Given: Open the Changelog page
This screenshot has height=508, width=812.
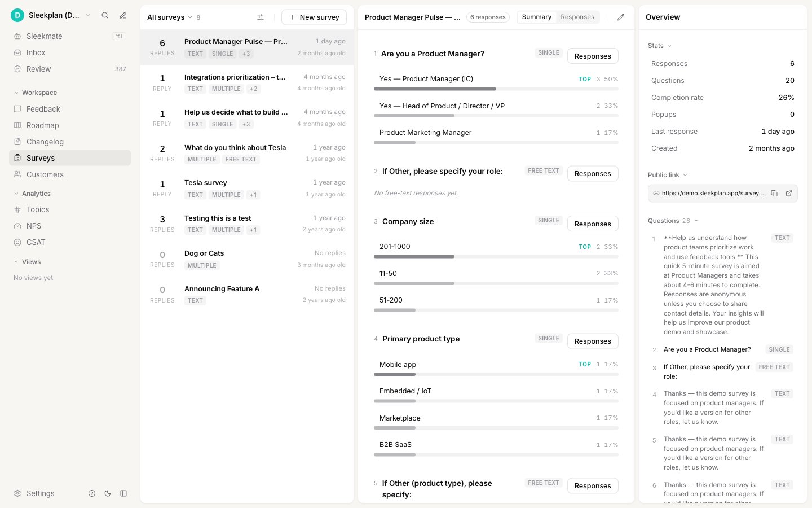Looking at the screenshot, I should pos(70,142).
